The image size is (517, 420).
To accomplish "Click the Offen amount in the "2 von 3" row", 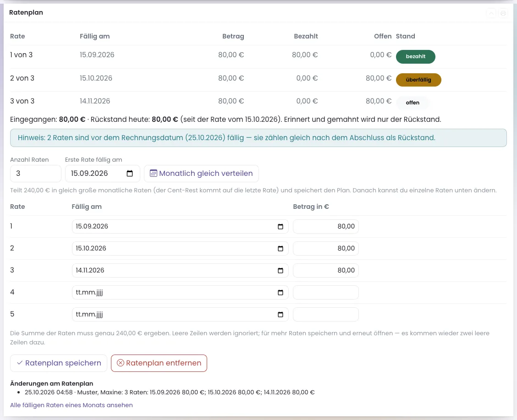I will tap(379, 78).
